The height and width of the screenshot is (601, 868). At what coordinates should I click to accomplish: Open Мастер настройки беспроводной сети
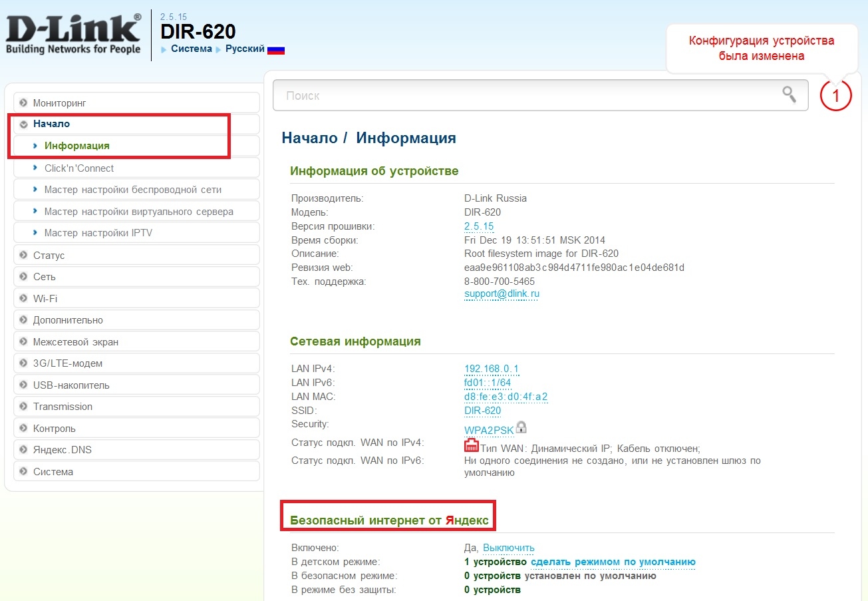(x=132, y=190)
